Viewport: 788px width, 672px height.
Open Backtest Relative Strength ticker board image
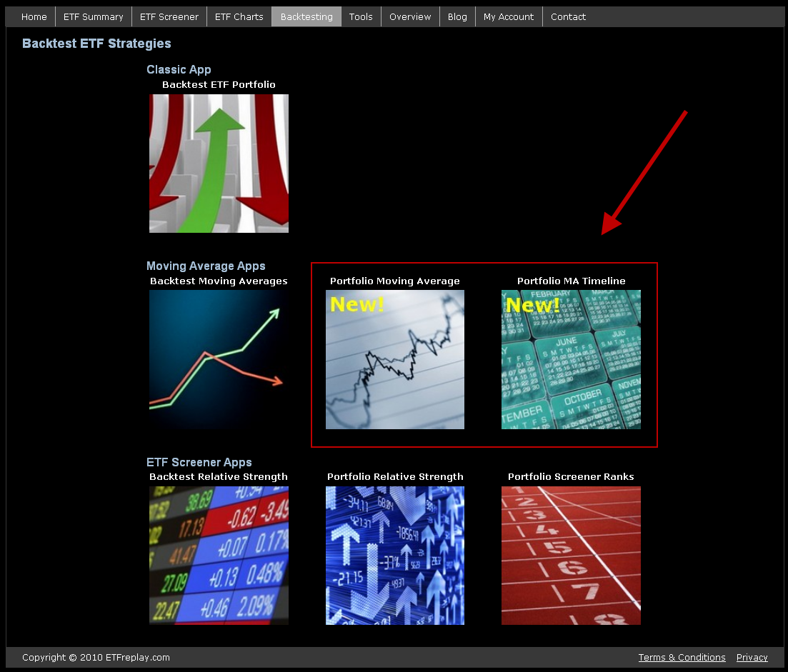pos(219,556)
